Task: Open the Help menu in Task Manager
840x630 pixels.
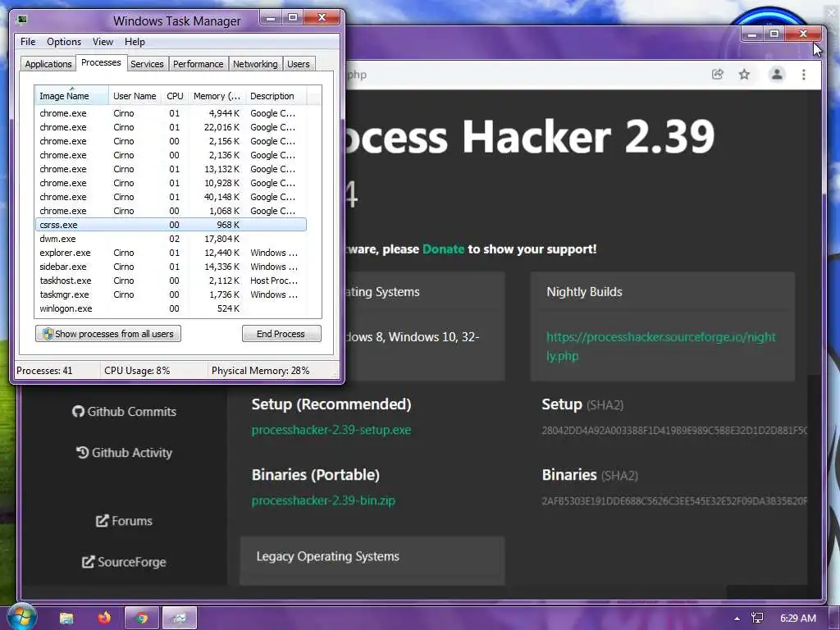Action: [x=135, y=42]
